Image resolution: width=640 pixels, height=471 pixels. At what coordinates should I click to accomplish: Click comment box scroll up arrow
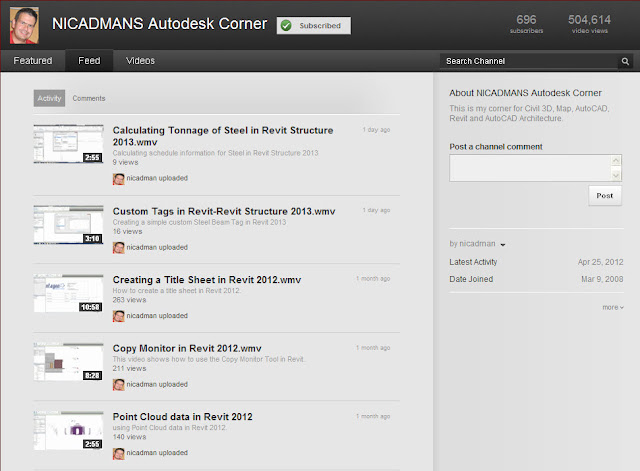pyautogui.click(x=616, y=160)
